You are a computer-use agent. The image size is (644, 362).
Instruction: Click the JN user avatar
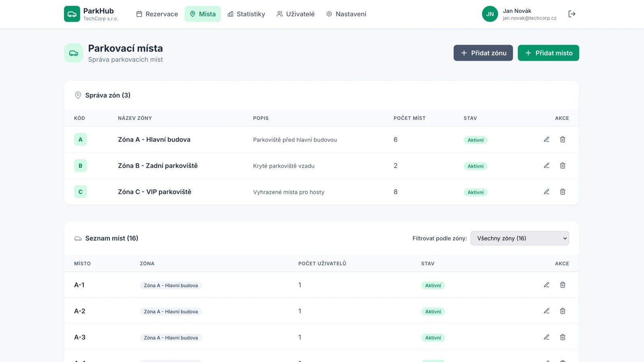[x=490, y=14]
